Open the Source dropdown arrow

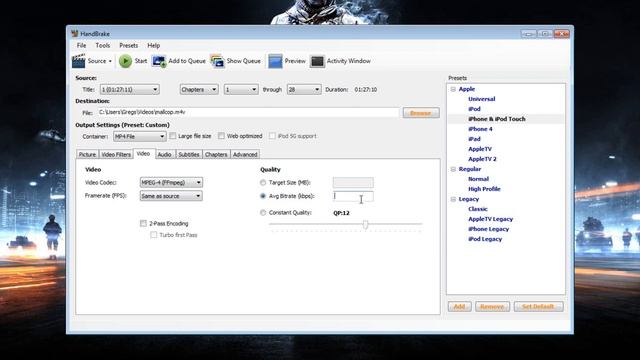tap(110, 61)
